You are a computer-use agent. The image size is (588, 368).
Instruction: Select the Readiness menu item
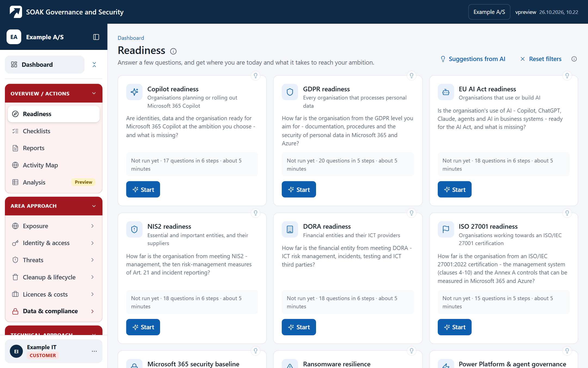pyautogui.click(x=54, y=114)
